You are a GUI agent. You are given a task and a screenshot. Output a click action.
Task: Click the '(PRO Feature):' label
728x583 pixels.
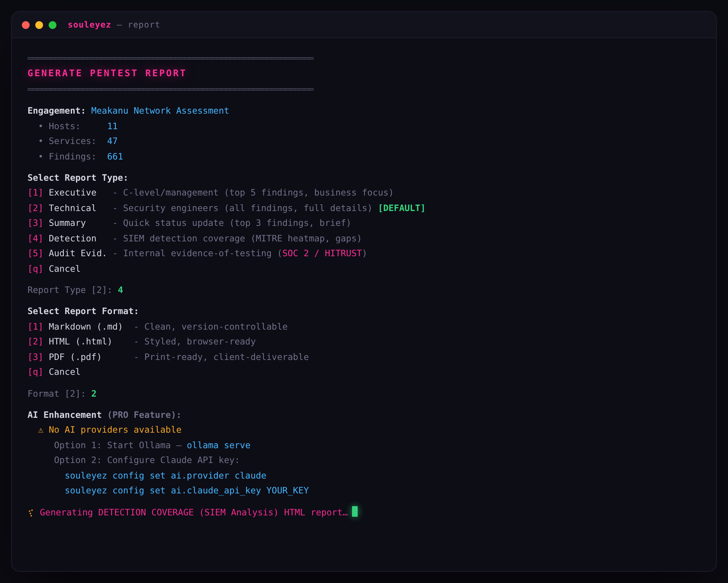(144, 415)
